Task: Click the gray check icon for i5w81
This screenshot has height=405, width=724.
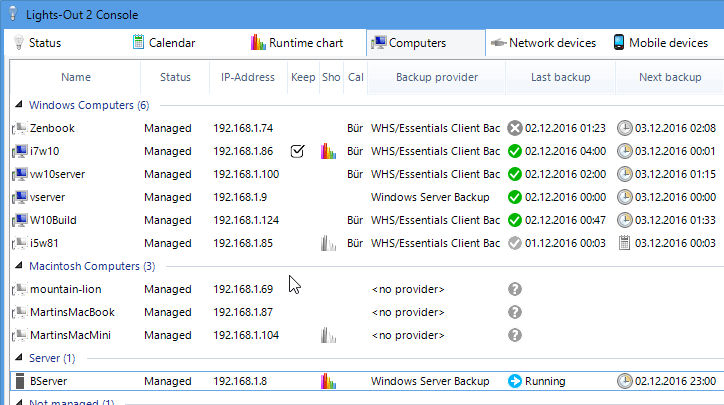Action: [514, 243]
